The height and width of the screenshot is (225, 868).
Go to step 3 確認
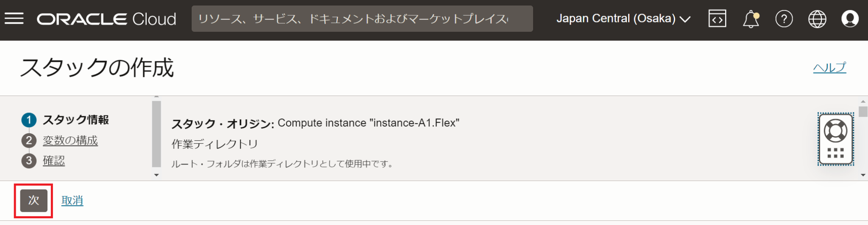tap(54, 161)
